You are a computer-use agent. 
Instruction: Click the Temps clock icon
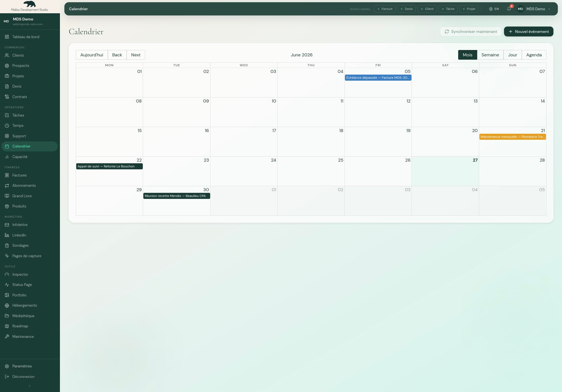click(7, 125)
